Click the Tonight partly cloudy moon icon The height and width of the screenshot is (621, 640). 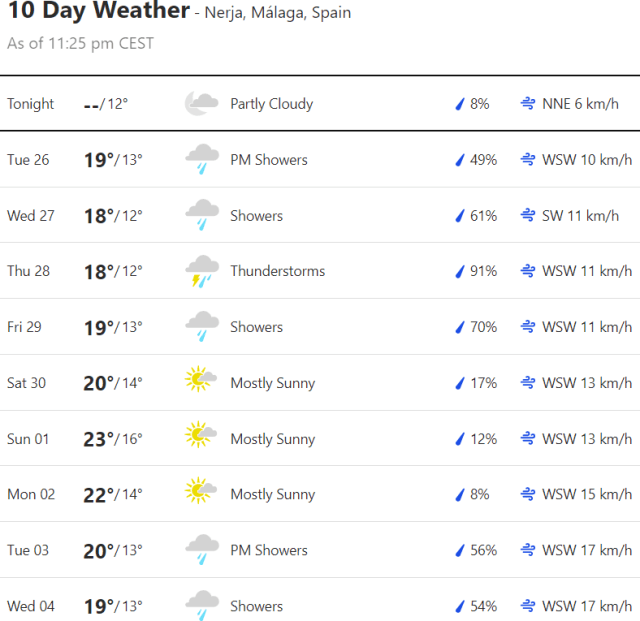202,103
